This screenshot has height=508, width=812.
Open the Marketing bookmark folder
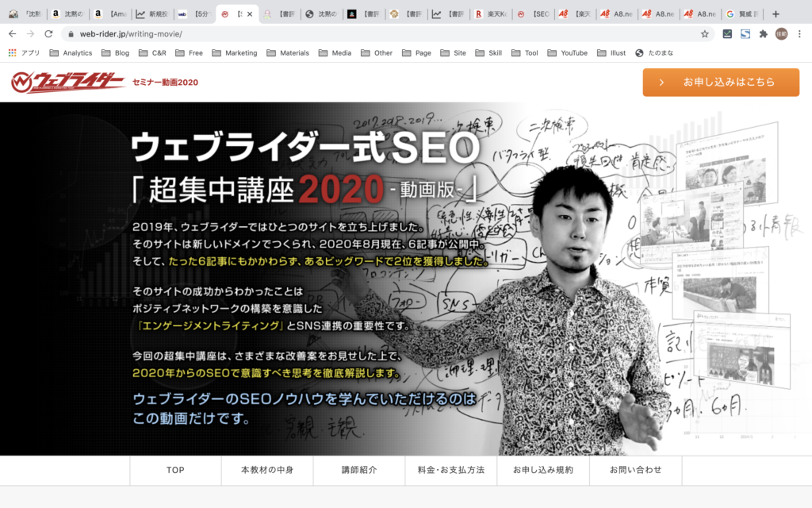pos(235,53)
